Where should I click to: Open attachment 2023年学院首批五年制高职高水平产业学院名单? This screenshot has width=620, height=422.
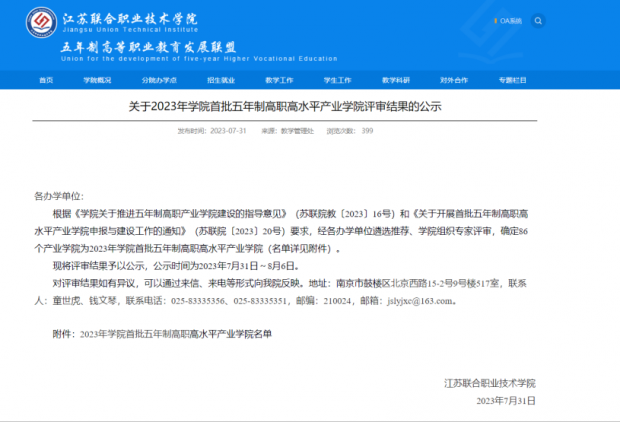[x=176, y=334]
